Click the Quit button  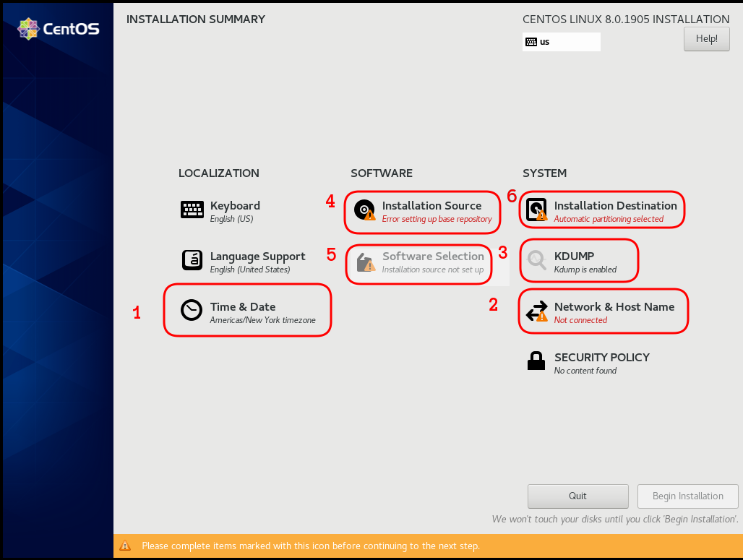pos(577,496)
